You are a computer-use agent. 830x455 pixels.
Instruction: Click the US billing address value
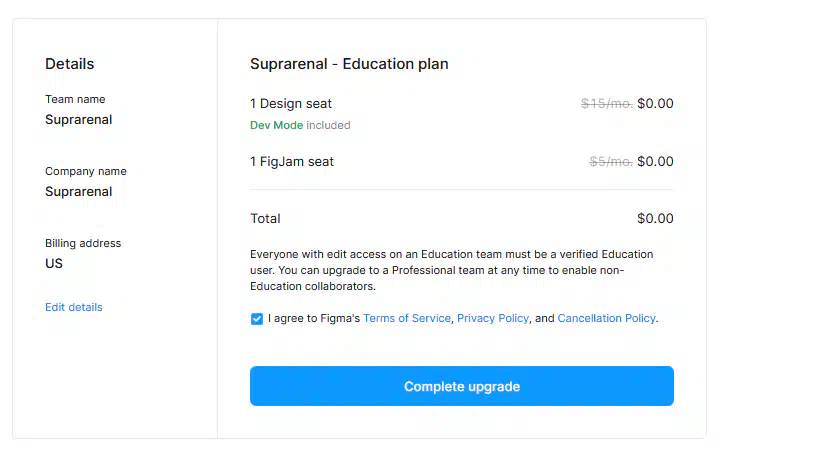53,263
